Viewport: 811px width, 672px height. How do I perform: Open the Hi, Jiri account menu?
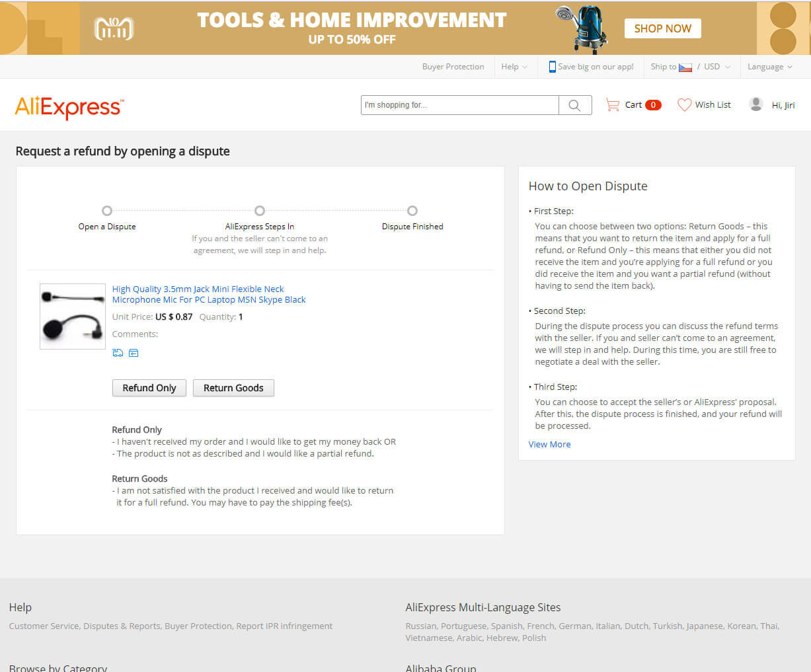coord(783,105)
